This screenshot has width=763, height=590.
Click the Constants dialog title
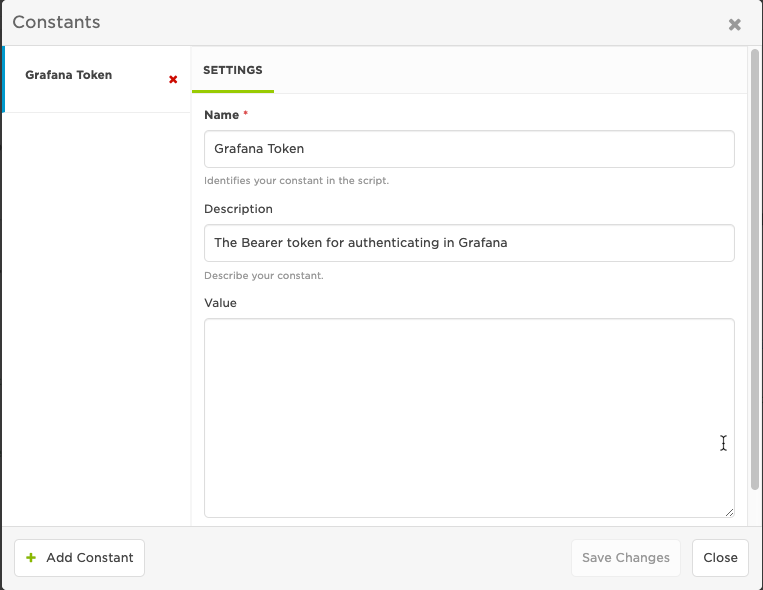tap(56, 22)
